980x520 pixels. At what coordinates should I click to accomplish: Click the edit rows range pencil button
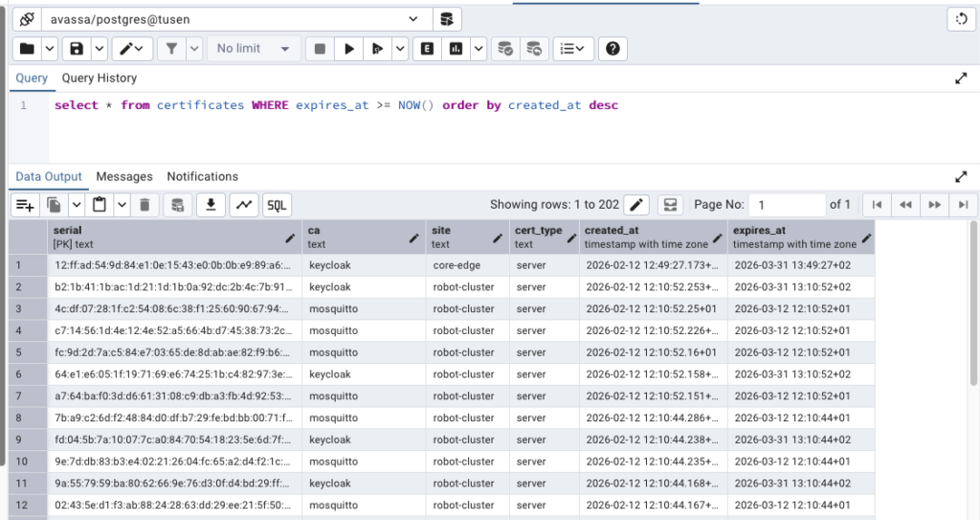[636, 205]
